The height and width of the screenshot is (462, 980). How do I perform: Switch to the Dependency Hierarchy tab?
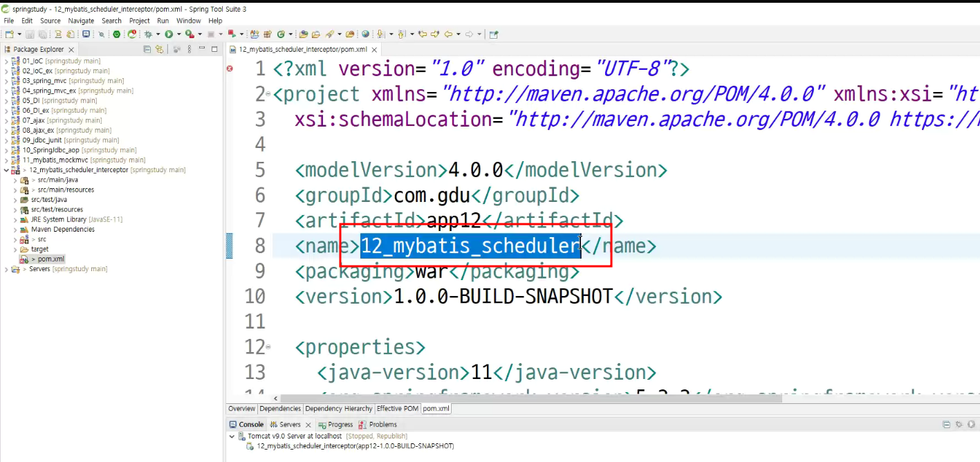[339, 409]
